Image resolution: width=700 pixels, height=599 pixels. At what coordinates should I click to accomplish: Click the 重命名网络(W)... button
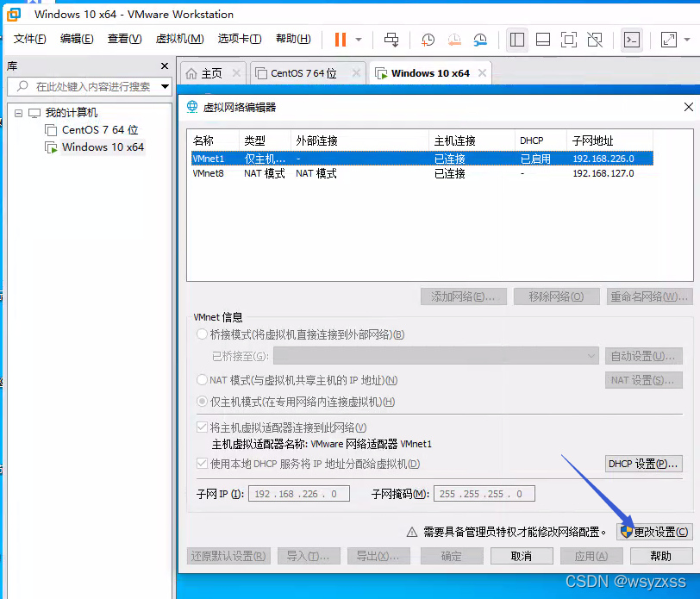(x=649, y=296)
